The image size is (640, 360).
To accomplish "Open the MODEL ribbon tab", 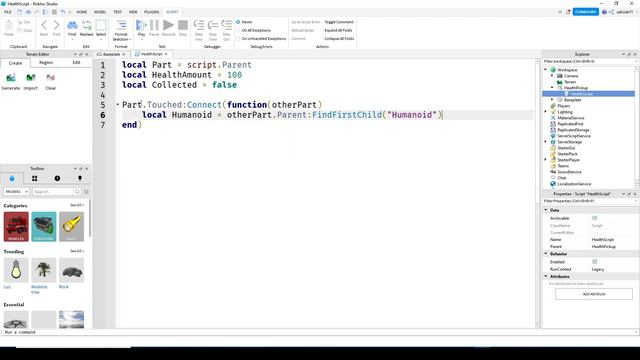I will (x=100, y=12).
